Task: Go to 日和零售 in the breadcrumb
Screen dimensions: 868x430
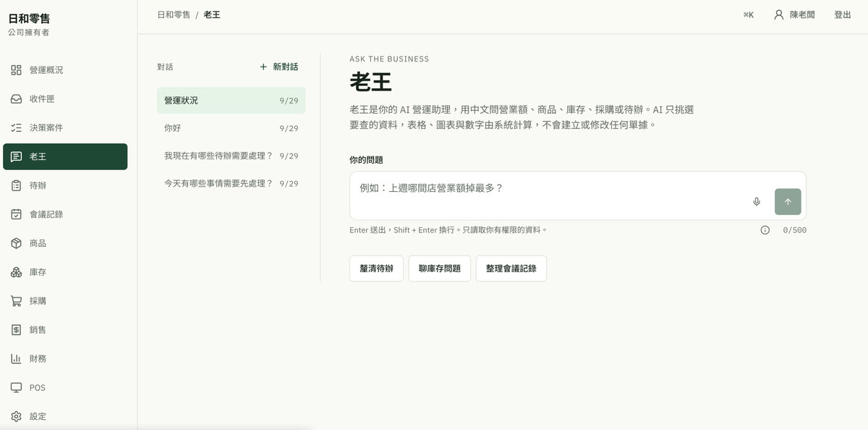Action: [174, 14]
